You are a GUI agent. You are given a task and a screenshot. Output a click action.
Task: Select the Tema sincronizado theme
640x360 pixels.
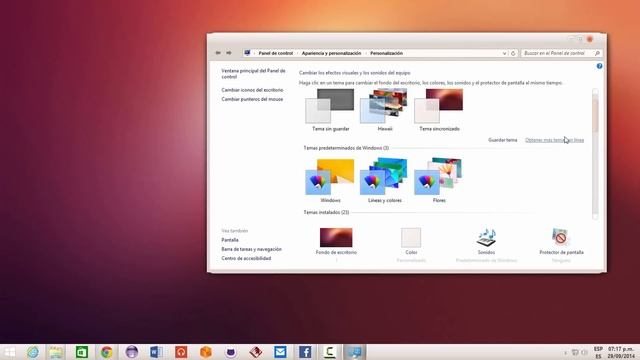coord(439,109)
